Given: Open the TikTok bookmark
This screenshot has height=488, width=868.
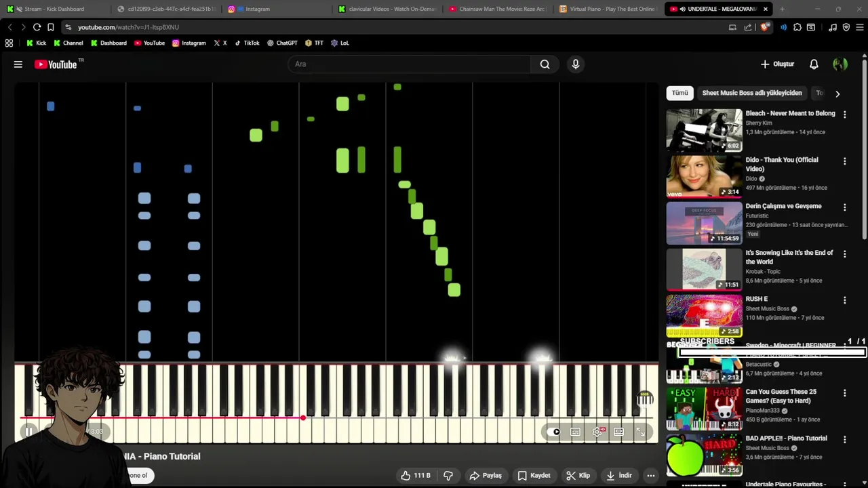Looking at the screenshot, I should [x=247, y=43].
